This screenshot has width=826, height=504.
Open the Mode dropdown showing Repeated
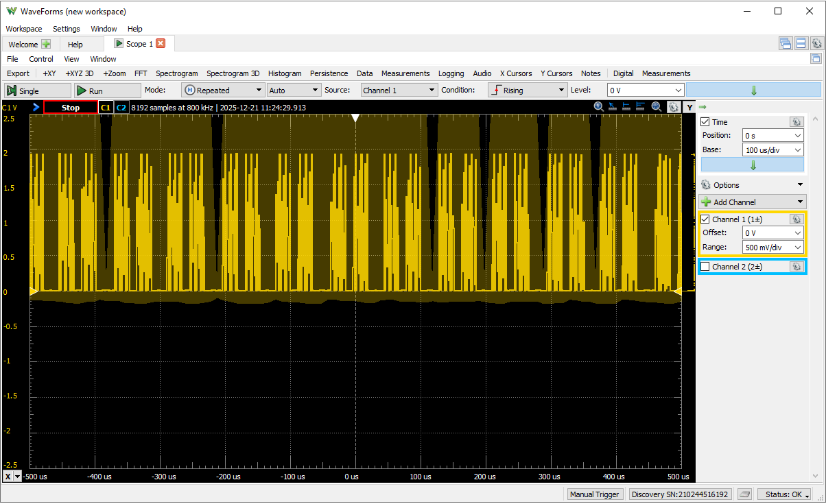(x=223, y=90)
